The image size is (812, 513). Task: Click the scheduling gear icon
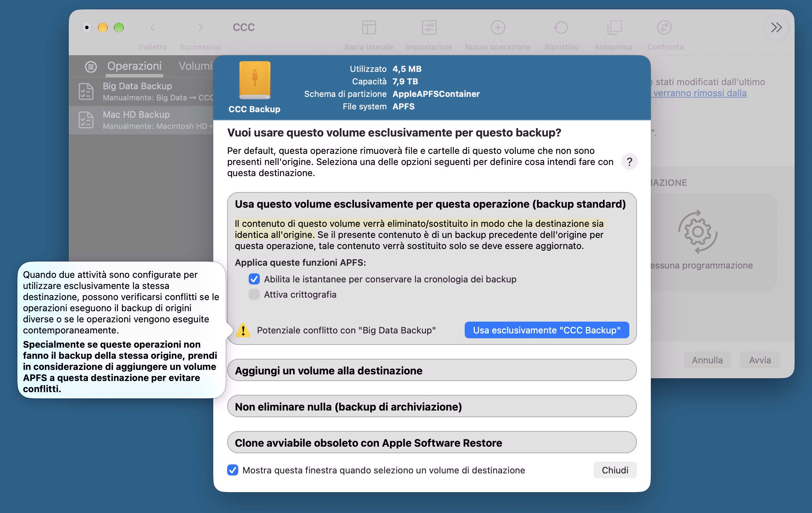(698, 232)
